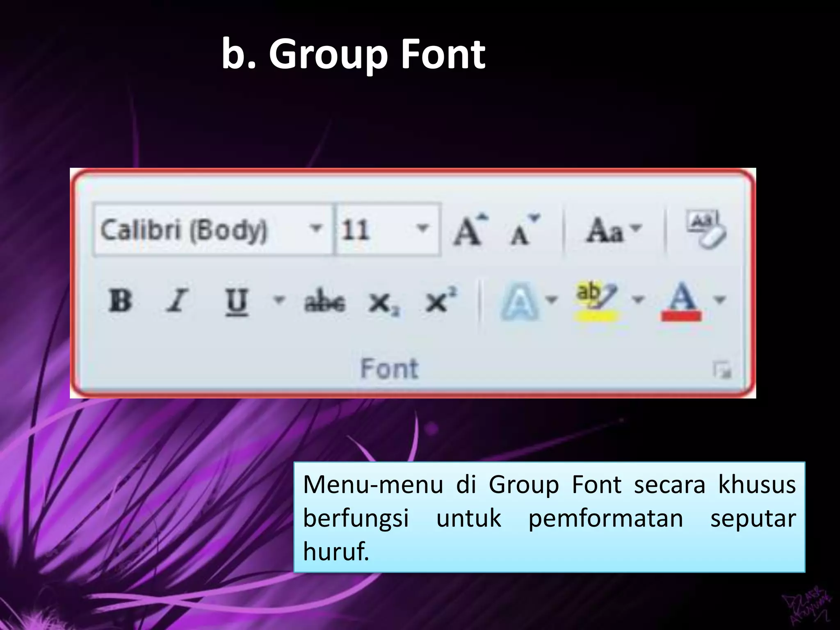Viewport: 840px width, 630px height.
Task: Click the Text Effects glowing A icon
Action: click(x=519, y=303)
